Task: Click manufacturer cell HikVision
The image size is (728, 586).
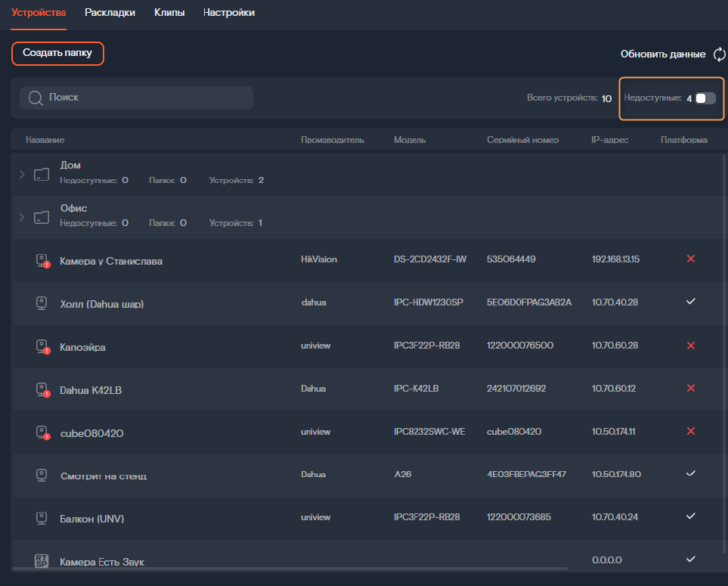Action: coord(319,259)
